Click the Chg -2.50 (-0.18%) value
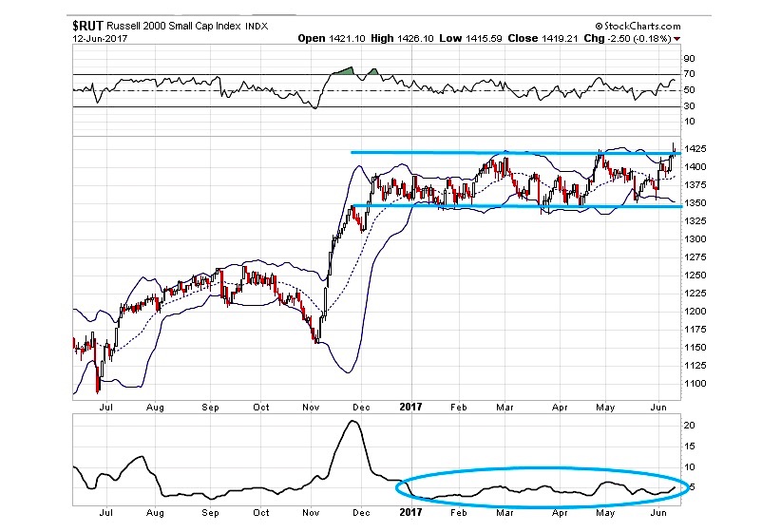 coord(627,38)
